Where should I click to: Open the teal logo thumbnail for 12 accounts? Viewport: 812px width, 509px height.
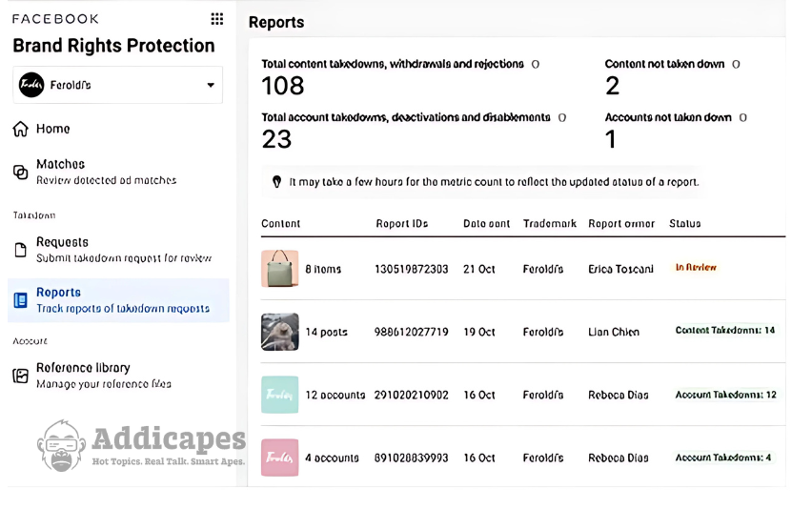(x=279, y=395)
